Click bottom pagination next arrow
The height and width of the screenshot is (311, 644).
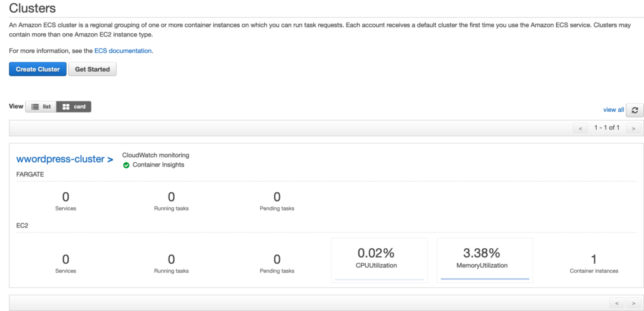634,303
